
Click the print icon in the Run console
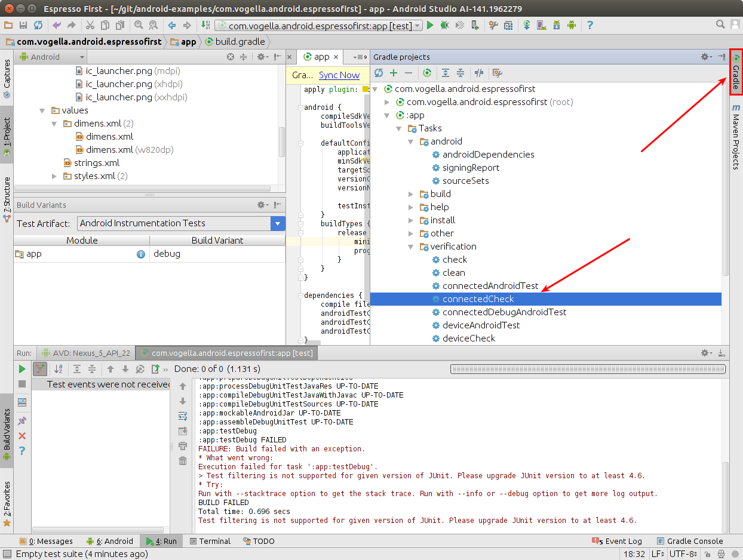(183, 446)
